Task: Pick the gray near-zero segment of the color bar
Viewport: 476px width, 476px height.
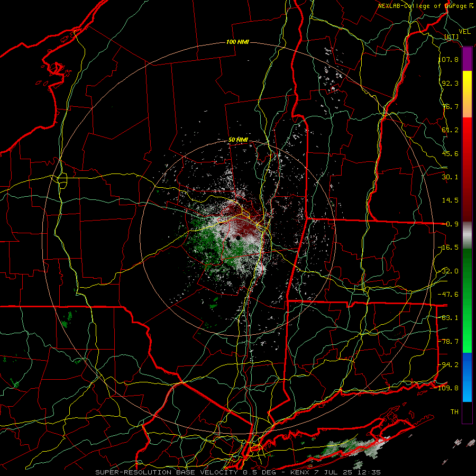Action: coord(467,235)
